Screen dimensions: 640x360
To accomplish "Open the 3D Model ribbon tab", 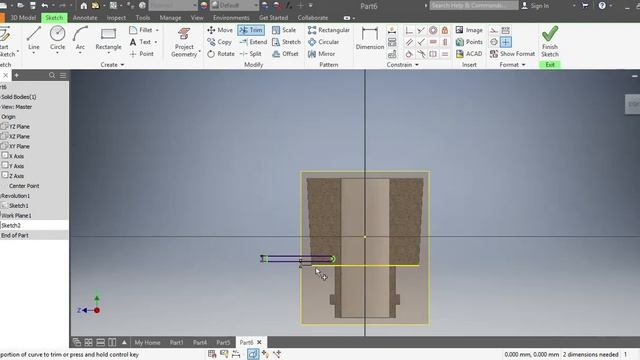I will click(x=23, y=18).
